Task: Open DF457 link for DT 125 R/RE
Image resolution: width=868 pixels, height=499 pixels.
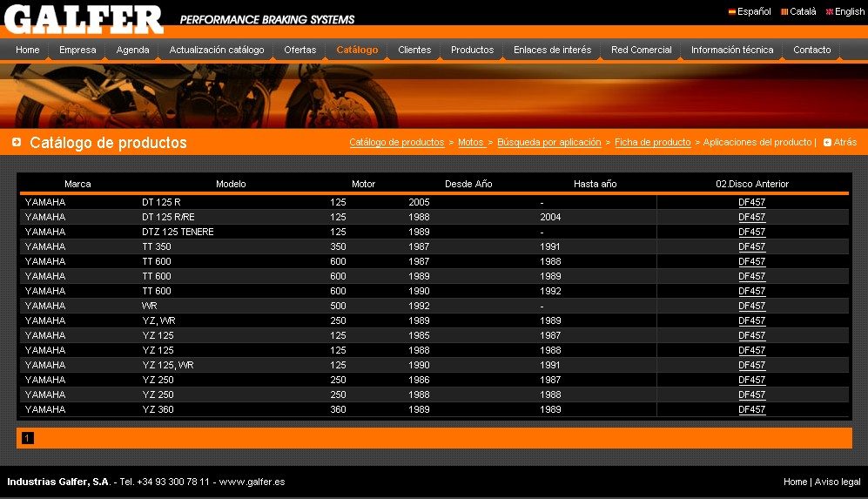Action: [751, 217]
